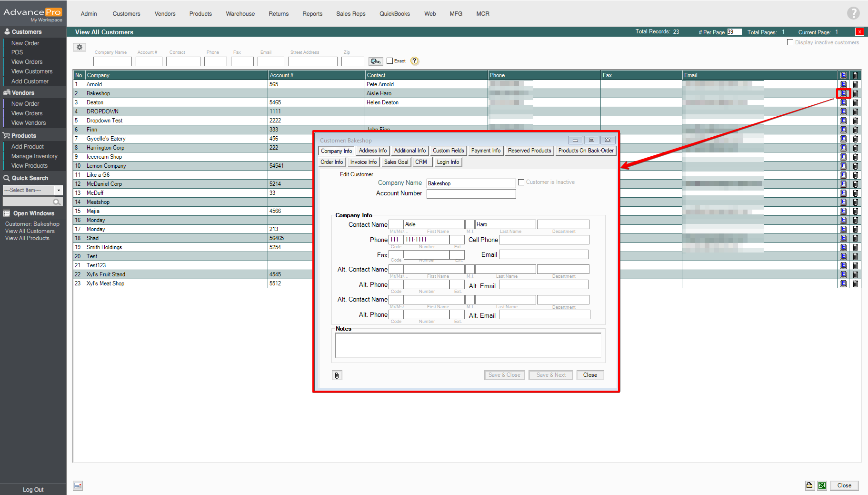This screenshot has width=868, height=495.
Task: Click the search magnifier in Quick Search
Action: click(57, 202)
